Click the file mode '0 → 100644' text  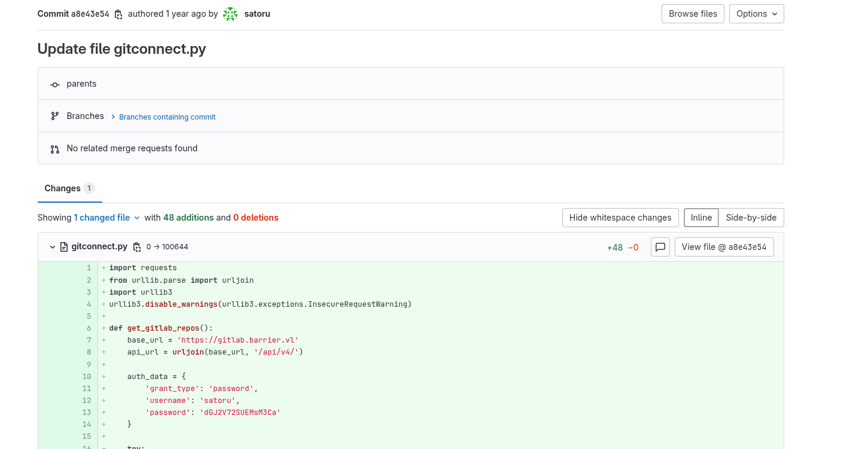click(x=167, y=247)
